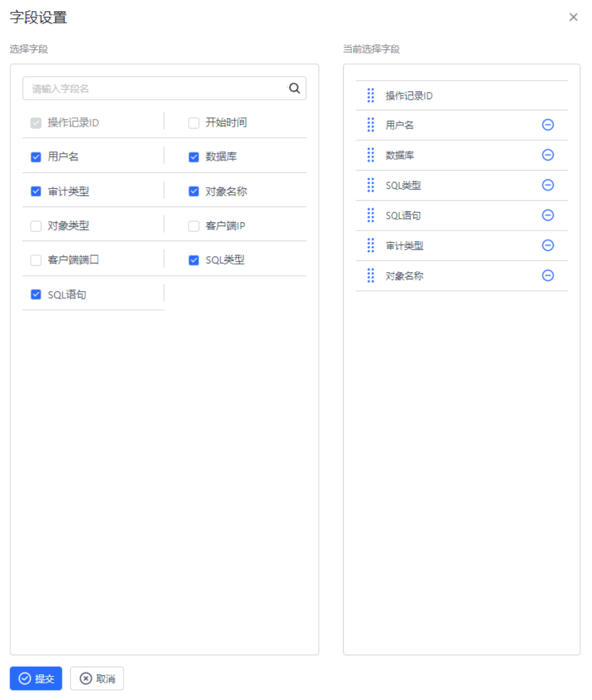Remove 对象名称 using its minus icon
The width and height of the screenshot is (592, 700).
[x=547, y=275]
